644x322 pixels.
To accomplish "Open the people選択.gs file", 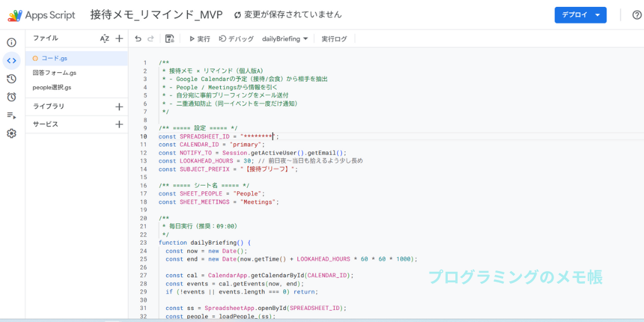I will point(52,87).
